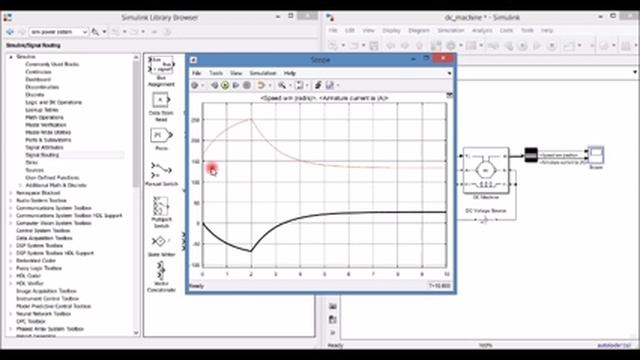This screenshot has height=360, width=640.
Task: Select DC Machine block in the model
Action: pyautogui.click(x=486, y=170)
